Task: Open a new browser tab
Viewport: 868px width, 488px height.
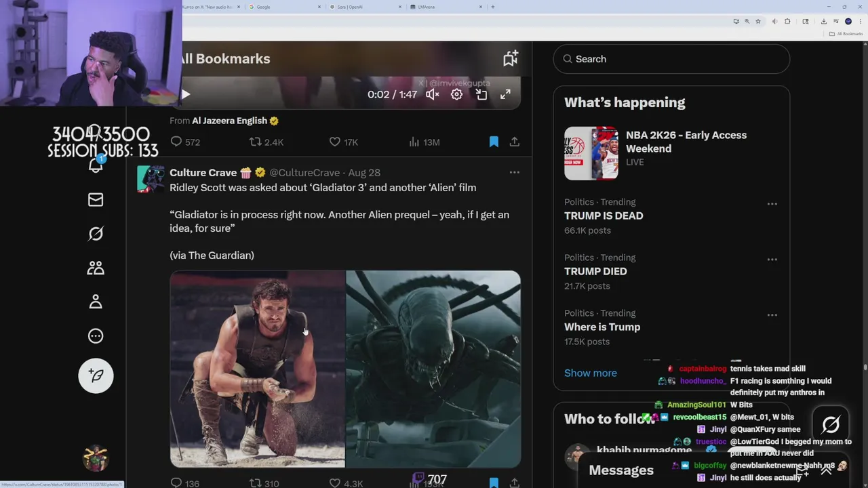Action: (492, 7)
